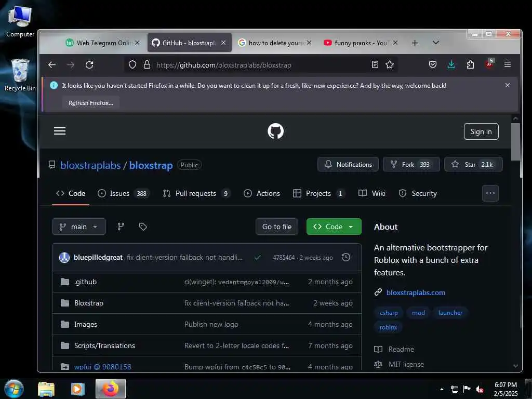Screen dimensions: 532x399
Task: Click the muted volume tray icon
Action: tap(480, 390)
